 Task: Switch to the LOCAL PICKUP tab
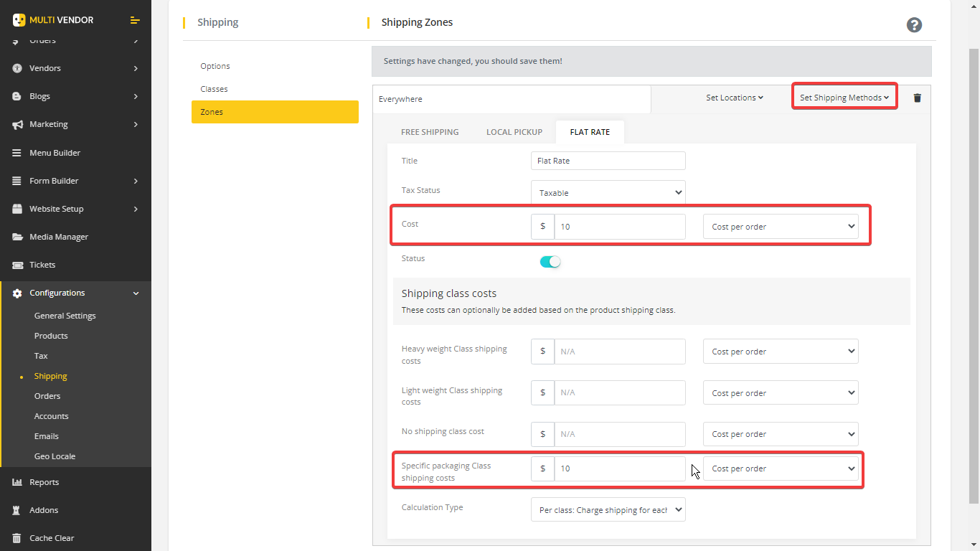(x=514, y=131)
